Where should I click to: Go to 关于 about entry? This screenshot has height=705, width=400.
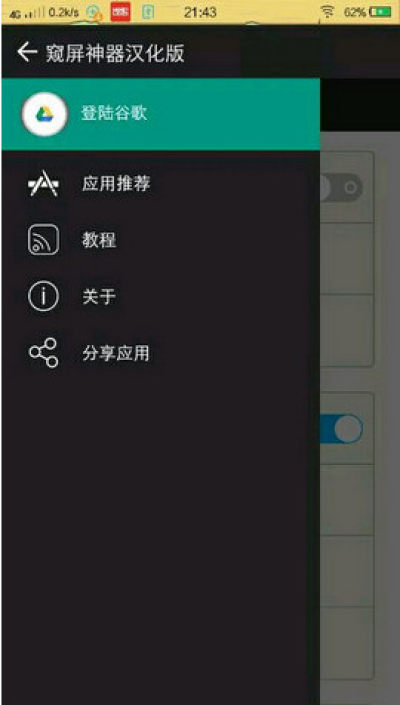(161, 297)
